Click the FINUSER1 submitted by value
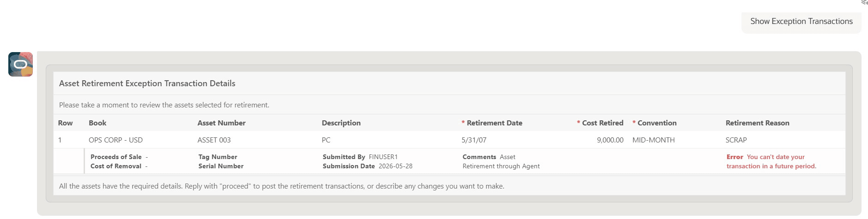This screenshot has height=219, width=868. (x=383, y=157)
